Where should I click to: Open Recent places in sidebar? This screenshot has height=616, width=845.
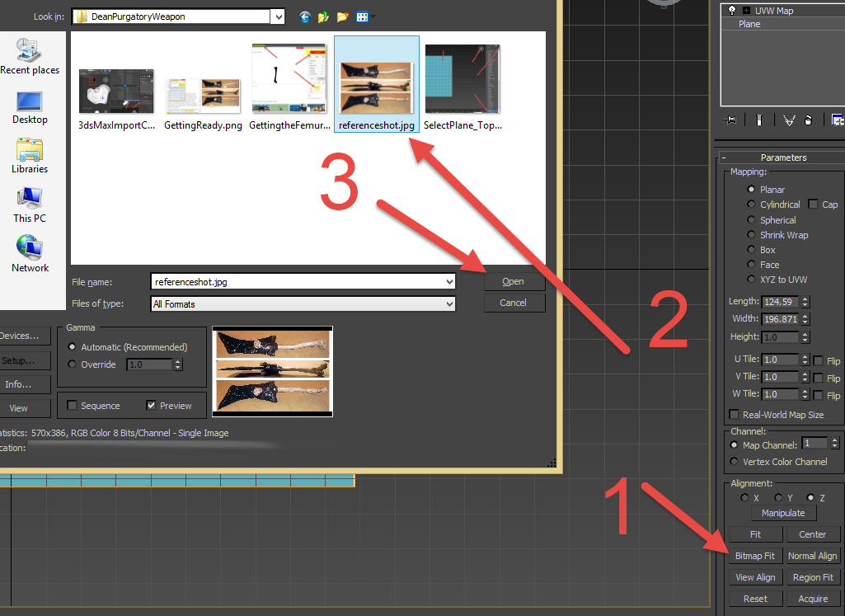coord(30,57)
